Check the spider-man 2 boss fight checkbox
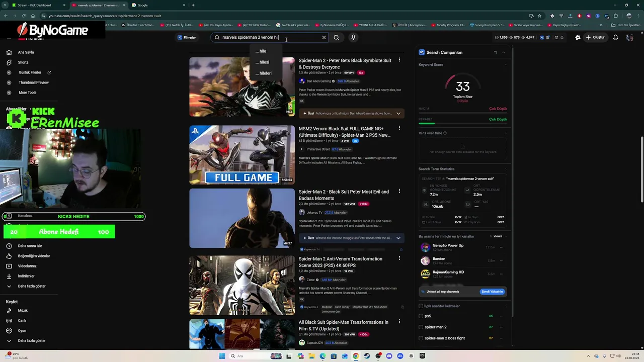 pos(421,338)
